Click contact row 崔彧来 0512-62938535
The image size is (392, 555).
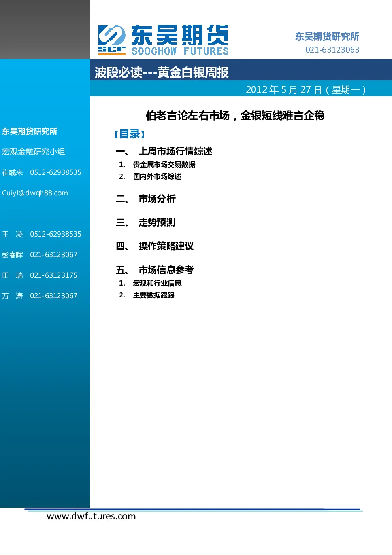41,172
